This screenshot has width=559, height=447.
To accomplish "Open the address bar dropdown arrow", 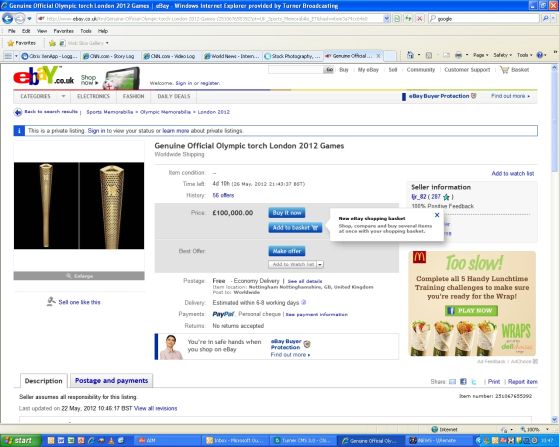I will point(386,19).
